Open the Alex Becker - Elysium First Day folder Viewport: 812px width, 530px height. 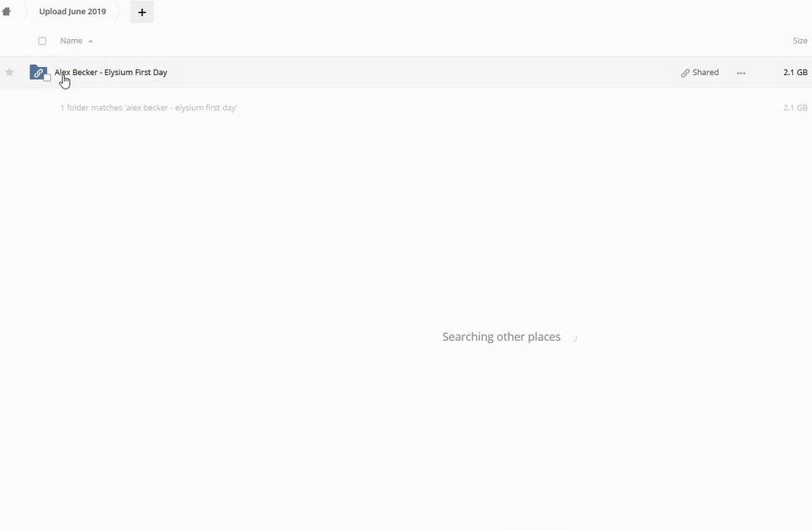(111, 72)
